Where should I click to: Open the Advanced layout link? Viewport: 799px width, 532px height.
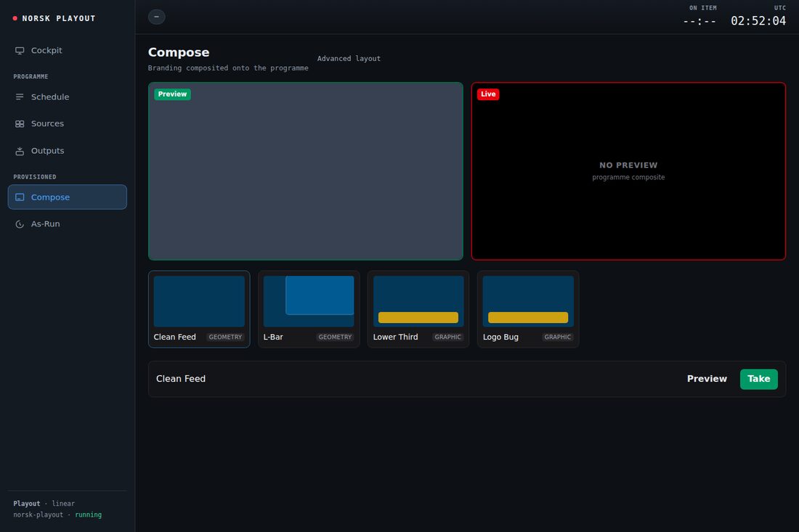tap(349, 59)
